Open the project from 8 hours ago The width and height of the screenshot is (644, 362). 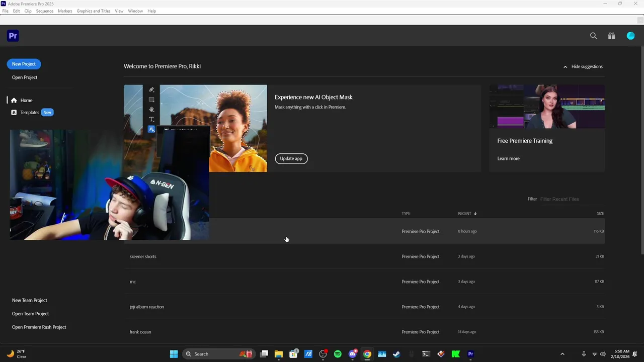coord(364,231)
